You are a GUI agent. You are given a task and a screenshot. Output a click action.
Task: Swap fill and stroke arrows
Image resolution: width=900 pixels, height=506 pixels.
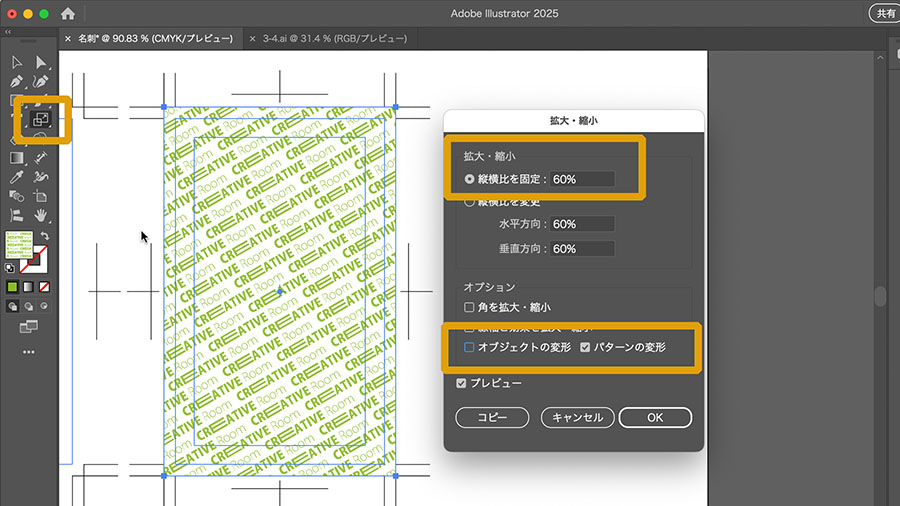(x=45, y=236)
